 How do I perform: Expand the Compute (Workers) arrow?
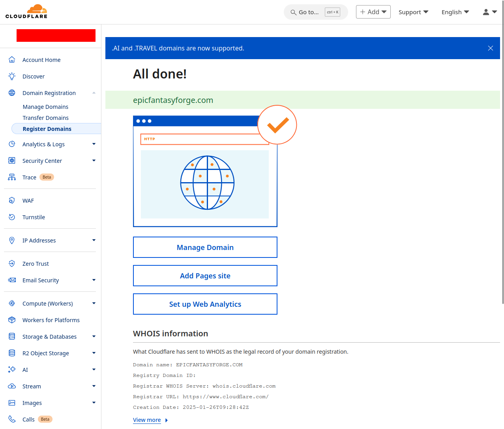coord(94,303)
